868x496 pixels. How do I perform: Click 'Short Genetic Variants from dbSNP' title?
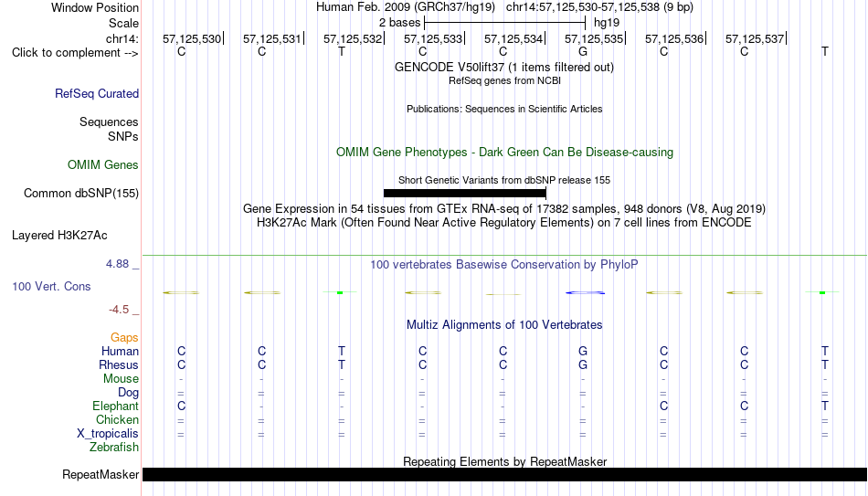pyautogui.click(x=504, y=181)
